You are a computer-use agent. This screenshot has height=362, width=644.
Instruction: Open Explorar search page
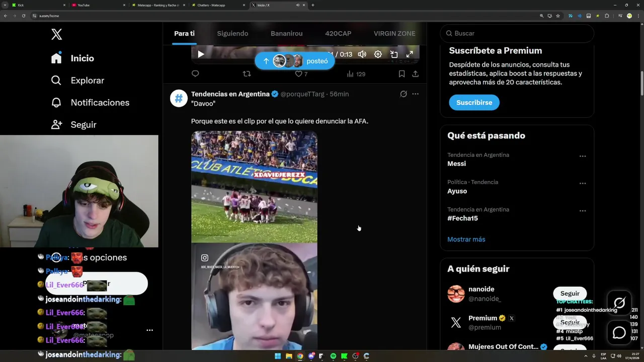tap(77, 80)
